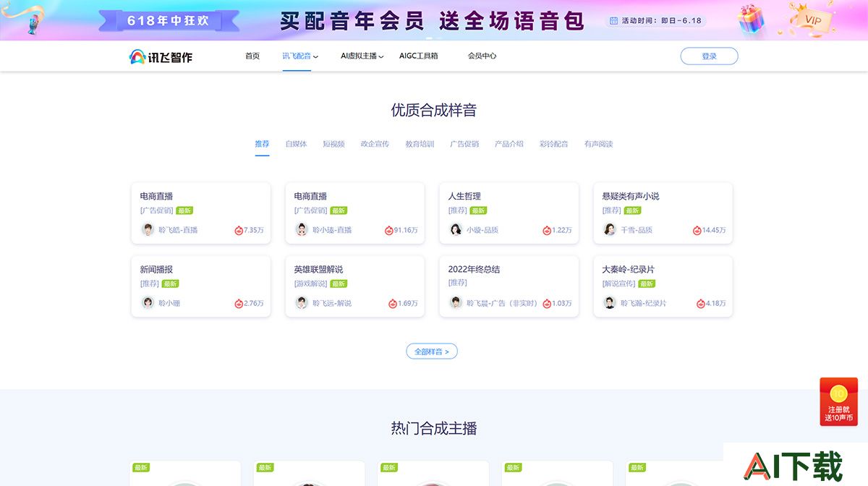The width and height of the screenshot is (868, 486).
Task: Click 电商直播 title above 聆飞皓-直播
Action: [x=156, y=196]
